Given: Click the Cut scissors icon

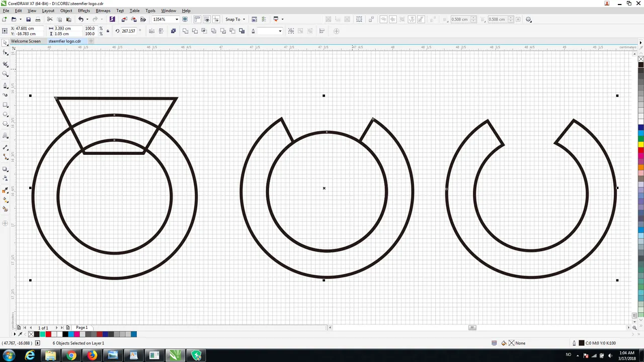Looking at the screenshot, I should pos(50,19).
